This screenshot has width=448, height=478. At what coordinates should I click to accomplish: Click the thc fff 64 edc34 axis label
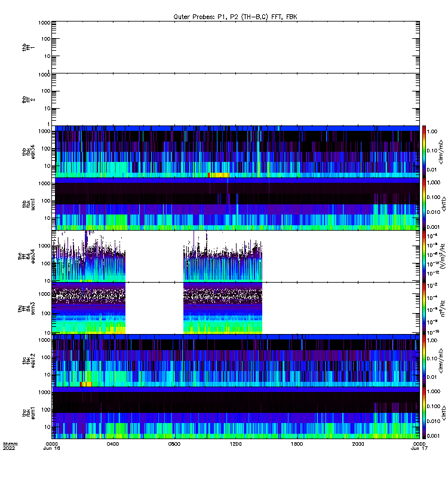26,256
